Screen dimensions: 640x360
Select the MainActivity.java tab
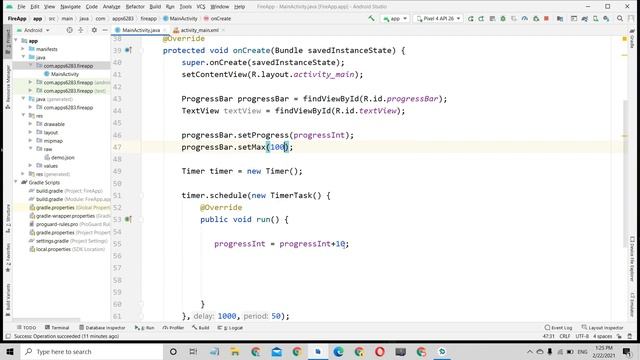click(x=140, y=30)
